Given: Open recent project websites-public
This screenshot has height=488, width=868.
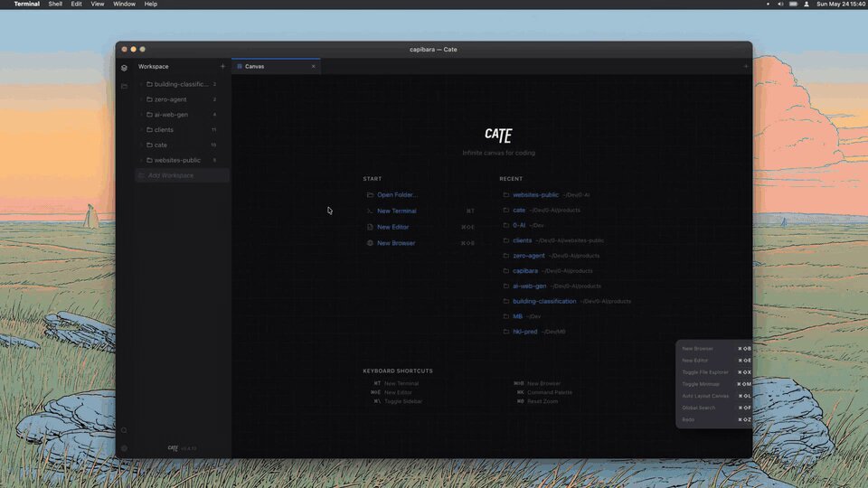Looking at the screenshot, I should [x=536, y=195].
